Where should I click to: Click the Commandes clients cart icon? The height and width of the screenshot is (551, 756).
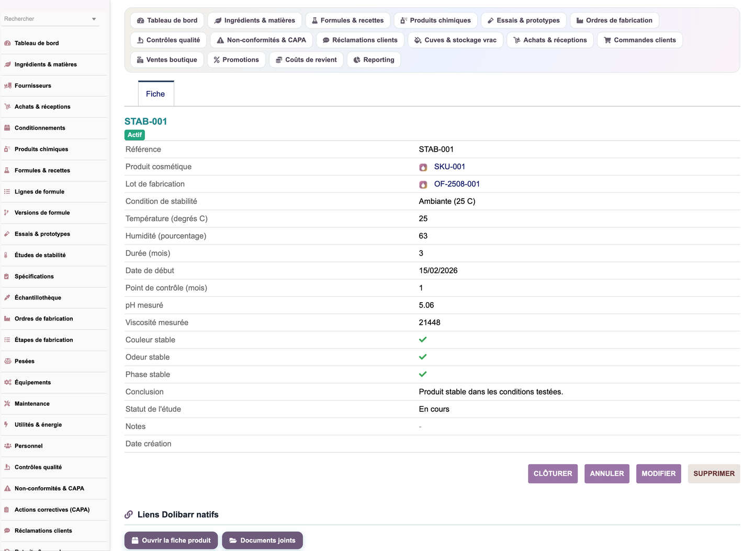607,40
